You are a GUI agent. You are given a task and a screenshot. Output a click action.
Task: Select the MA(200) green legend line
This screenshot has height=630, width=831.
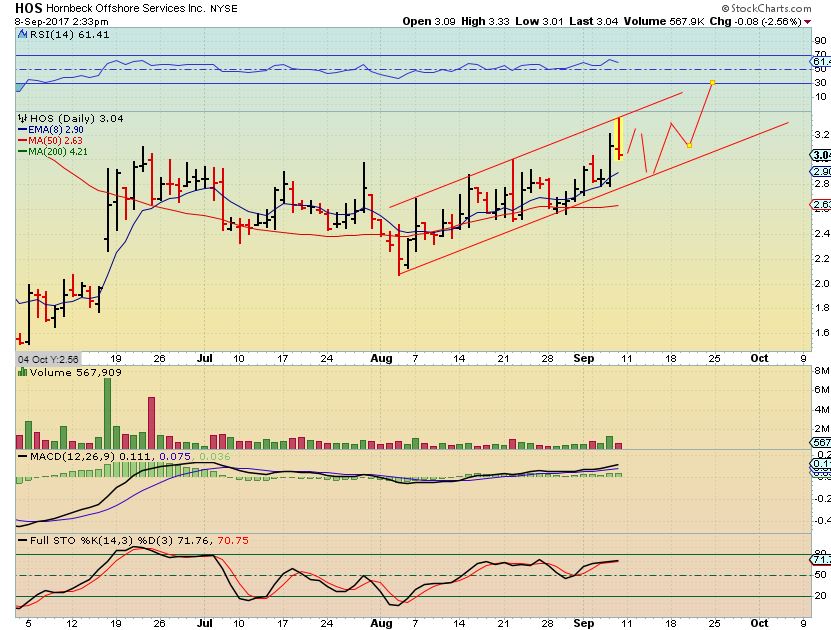pos(23,152)
